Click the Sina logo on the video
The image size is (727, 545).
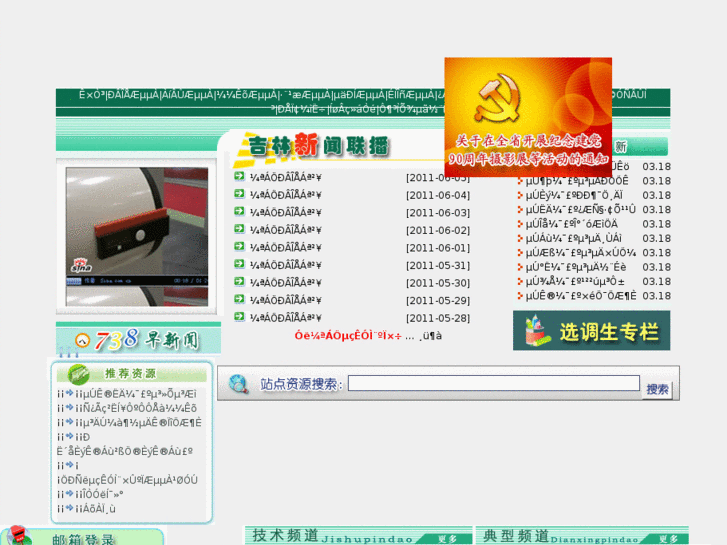pos(81,265)
